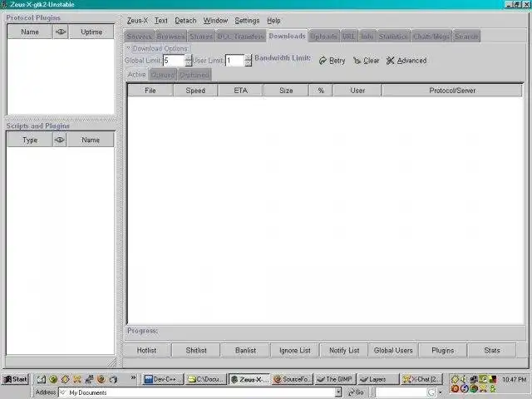Switch to the Search tab

click(x=466, y=37)
